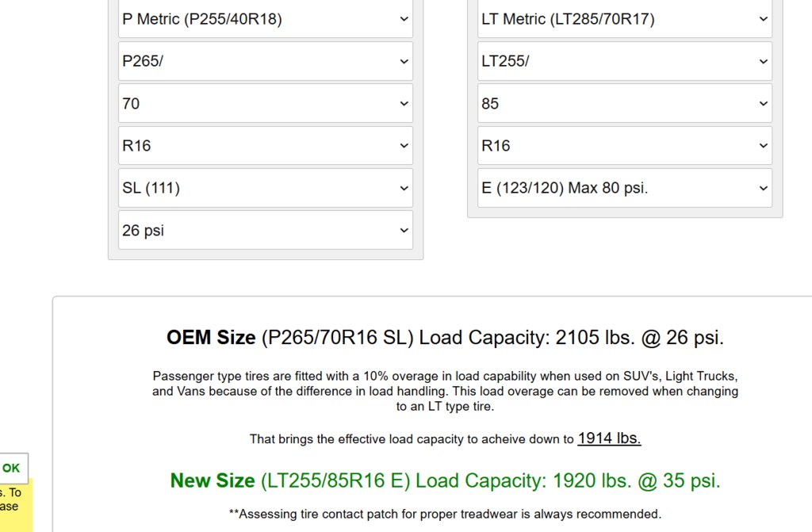Click the underlined 1914 lbs. text
This screenshot has width=812, height=532.
point(609,438)
